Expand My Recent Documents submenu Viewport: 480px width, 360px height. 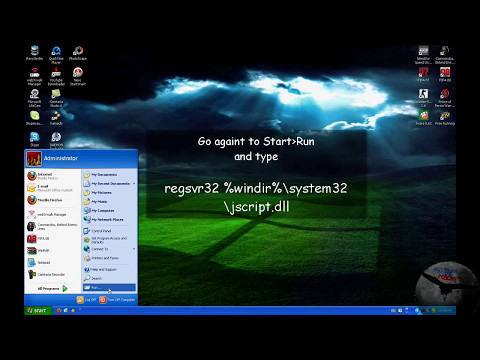(109, 184)
